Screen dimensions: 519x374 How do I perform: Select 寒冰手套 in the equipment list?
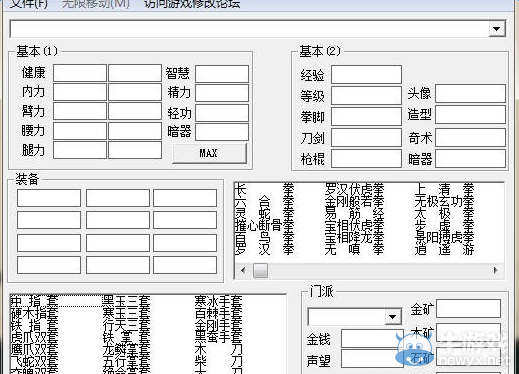click(x=219, y=301)
